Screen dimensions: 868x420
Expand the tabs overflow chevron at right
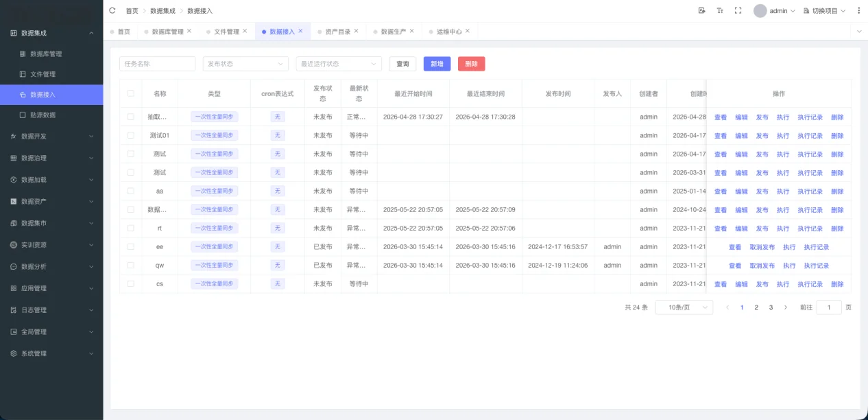pos(859,31)
